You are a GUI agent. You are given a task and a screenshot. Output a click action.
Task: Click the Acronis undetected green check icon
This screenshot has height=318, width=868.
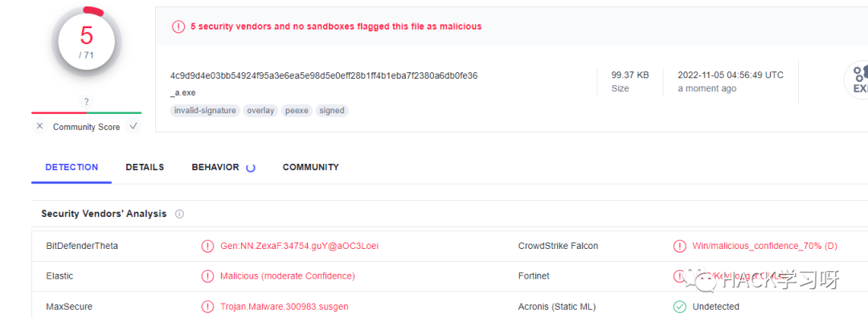679,307
